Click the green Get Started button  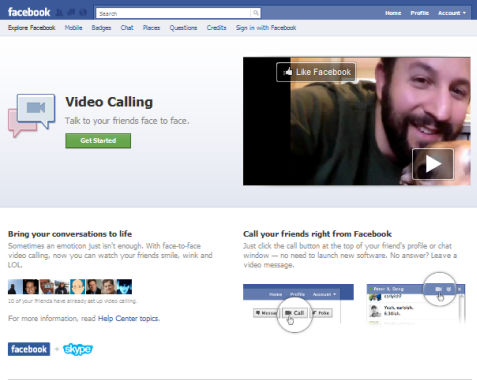tap(98, 141)
